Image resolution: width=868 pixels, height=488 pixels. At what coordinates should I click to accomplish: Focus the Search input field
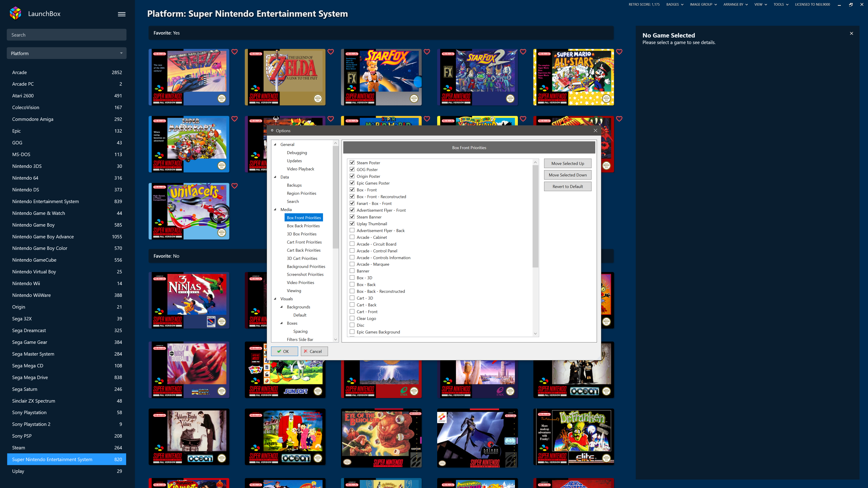click(67, 35)
